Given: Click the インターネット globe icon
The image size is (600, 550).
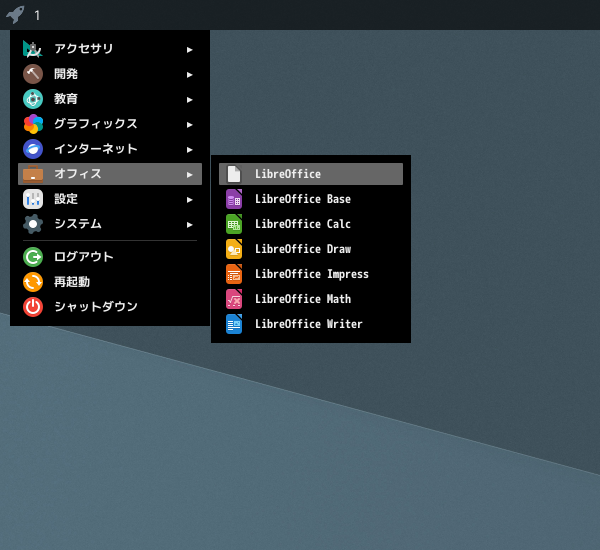Looking at the screenshot, I should pyautogui.click(x=33, y=149).
